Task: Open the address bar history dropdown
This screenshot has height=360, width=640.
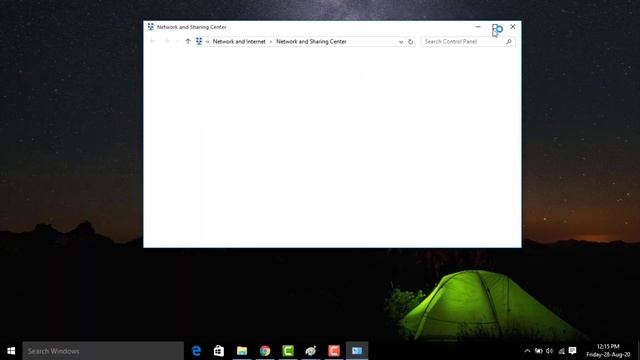Action: 401,42
